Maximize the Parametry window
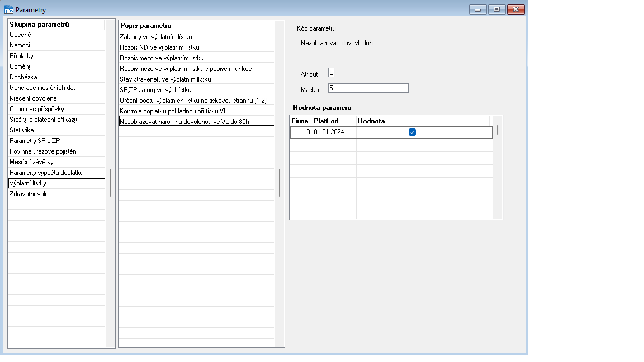 click(x=496, y=9)
